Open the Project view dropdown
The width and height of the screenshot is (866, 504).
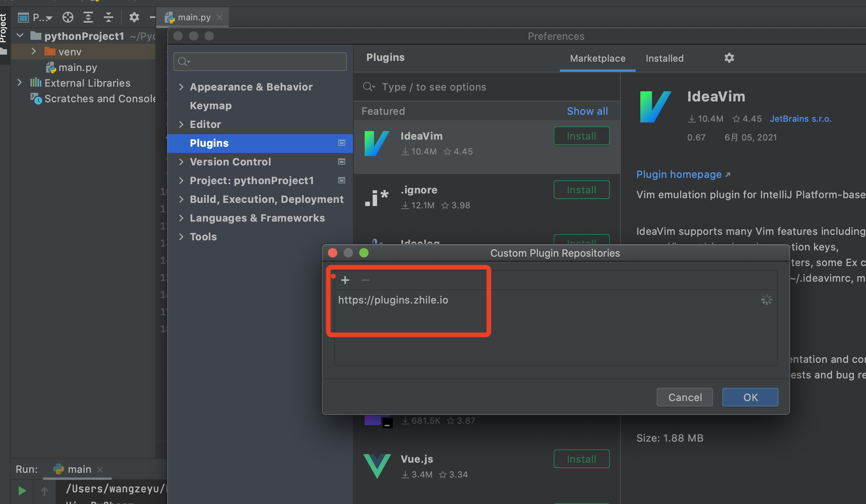(x=42, y=18)
